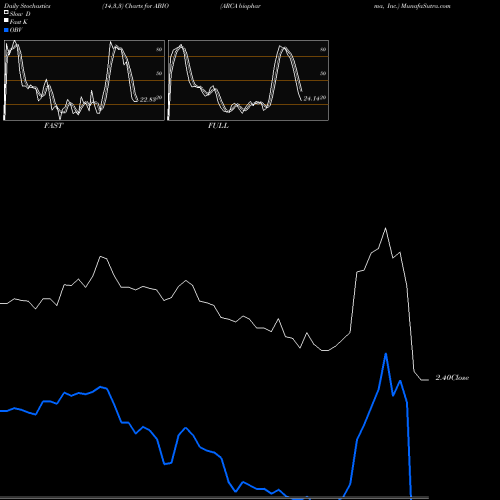The height and width of the screenshot is (500, 500).
Task: Click the Slow D legend label
Action: [x=20, y=14]
